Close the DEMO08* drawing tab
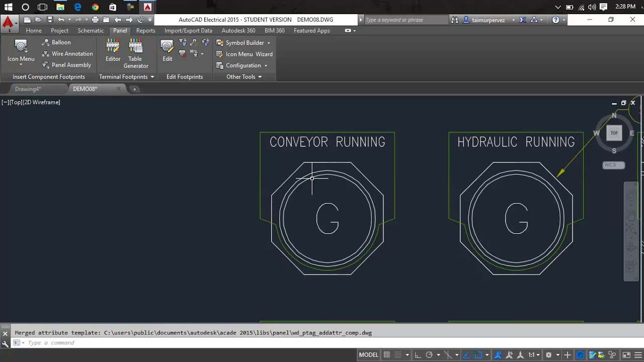 click(119, 89)
